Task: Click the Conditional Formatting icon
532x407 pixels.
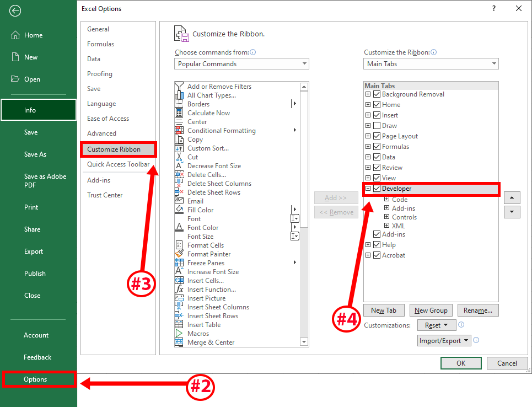Action: 179,131
